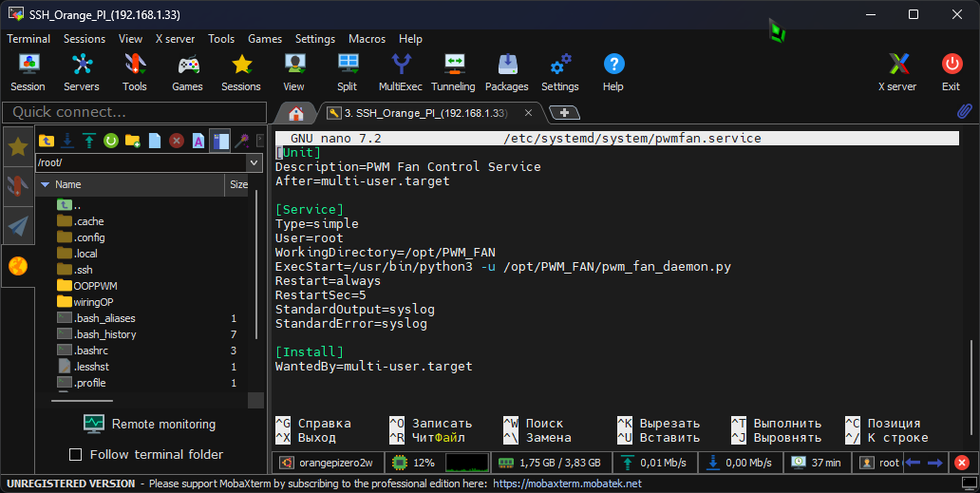
Task: Activate Split terminal mode
Action: [x=348, y=72]
